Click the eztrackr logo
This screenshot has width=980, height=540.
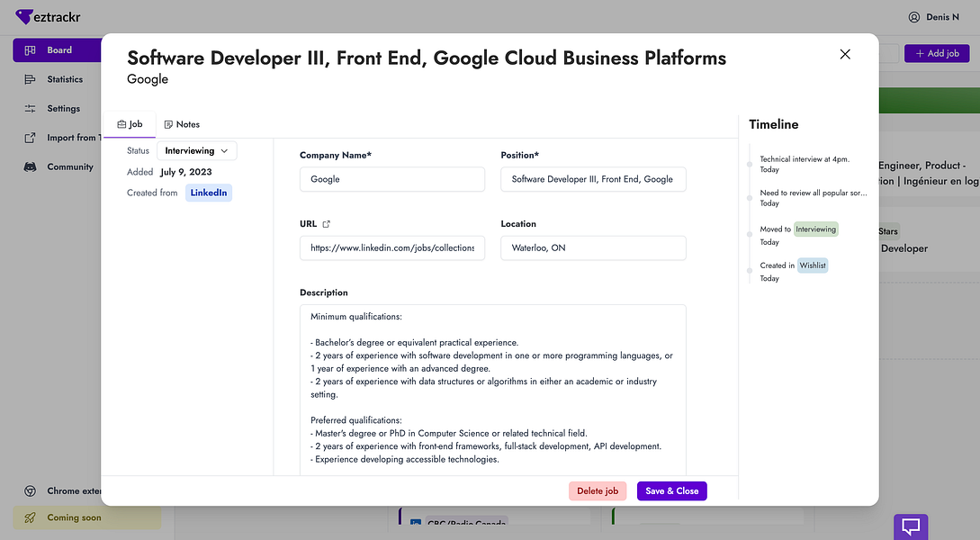48,17
